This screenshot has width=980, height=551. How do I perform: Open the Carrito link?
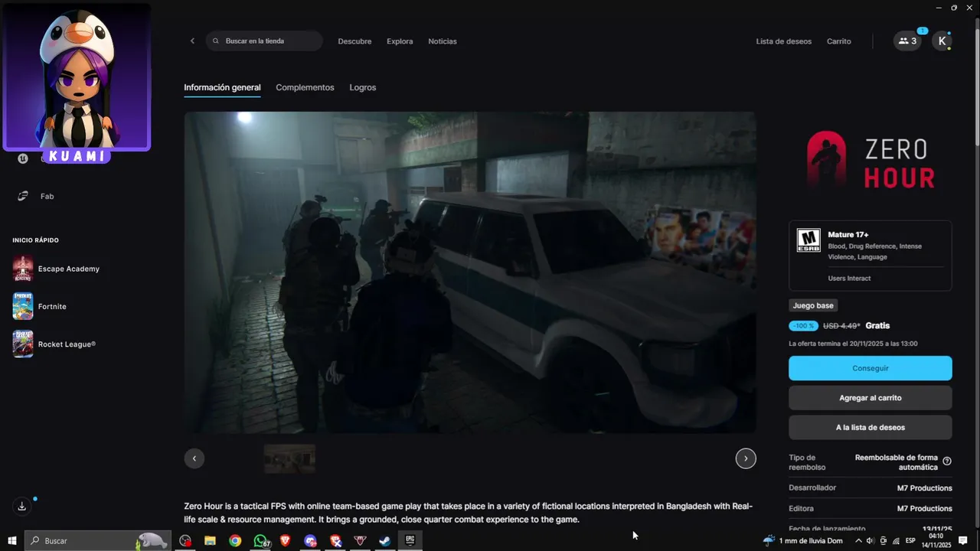click(839, 41)
